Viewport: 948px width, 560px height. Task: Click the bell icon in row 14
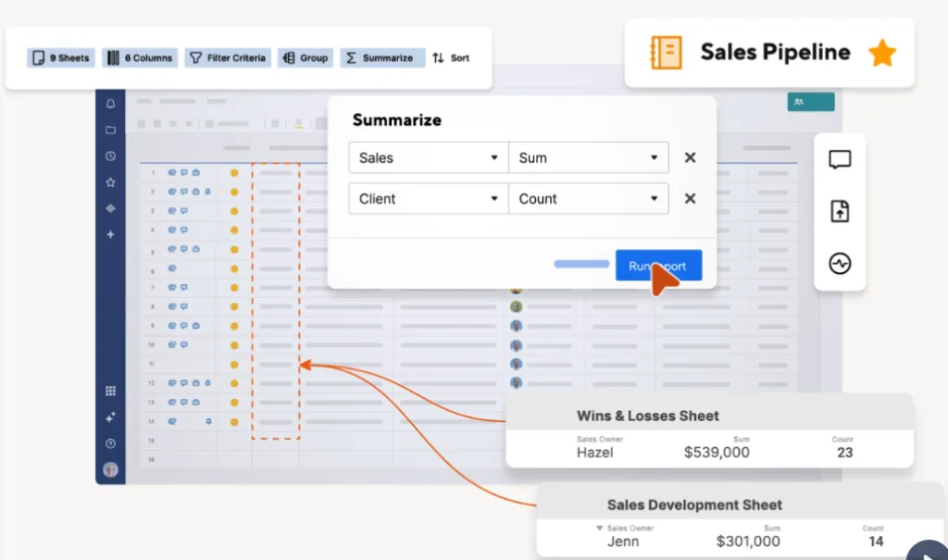[x=208, y=421]
